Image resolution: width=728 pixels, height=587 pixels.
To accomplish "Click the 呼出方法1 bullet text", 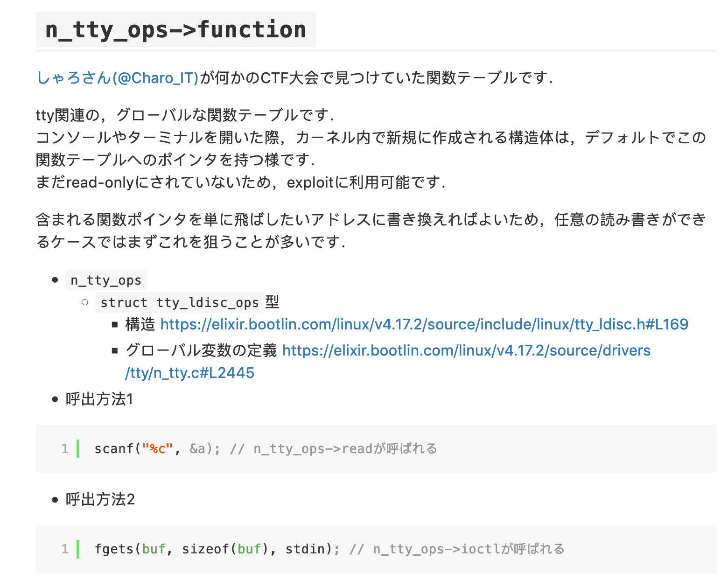I will coord(99,399).
